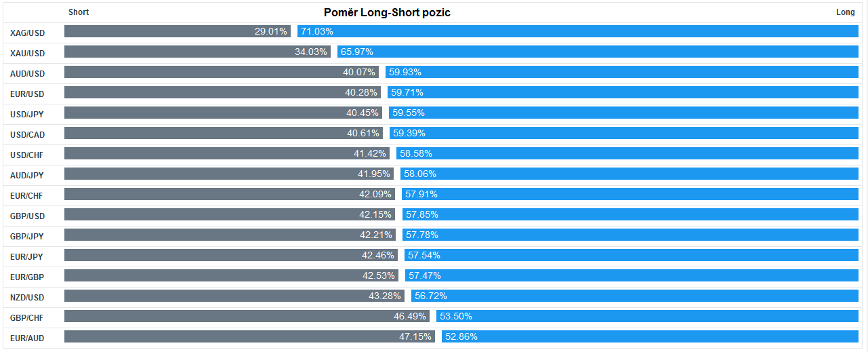Click the 71.03% long bar for XAG/USD

click(577, 31)
